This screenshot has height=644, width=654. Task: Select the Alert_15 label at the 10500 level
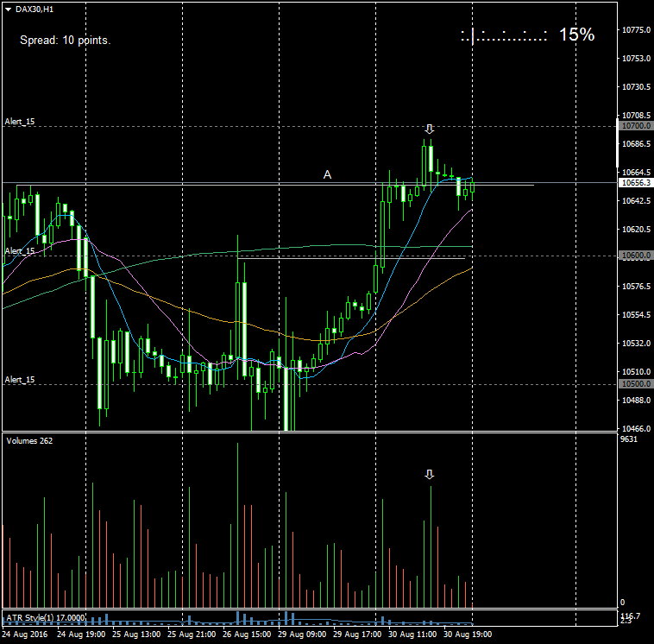coord(20,380)
